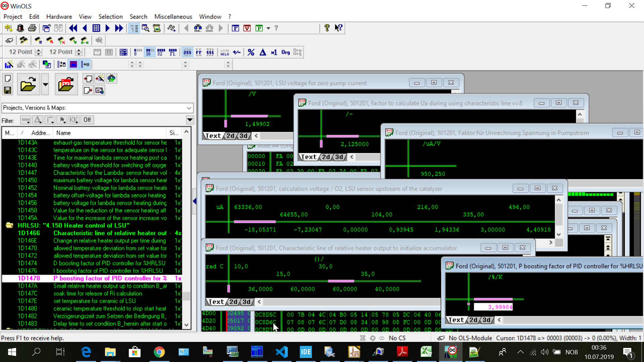Click the delta difference icon
Screen dimensions: 644x362
[x=263, y=52]
